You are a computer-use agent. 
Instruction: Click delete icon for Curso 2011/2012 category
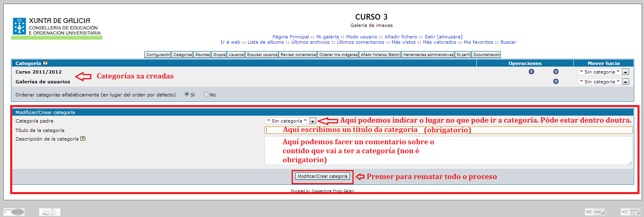pyautogui.click(x=531, y=72)
